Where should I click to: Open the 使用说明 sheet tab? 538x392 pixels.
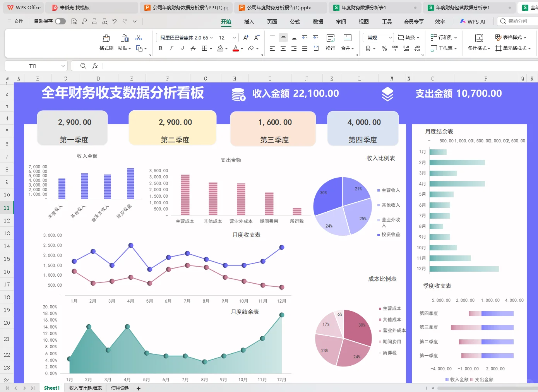[120, 388]
